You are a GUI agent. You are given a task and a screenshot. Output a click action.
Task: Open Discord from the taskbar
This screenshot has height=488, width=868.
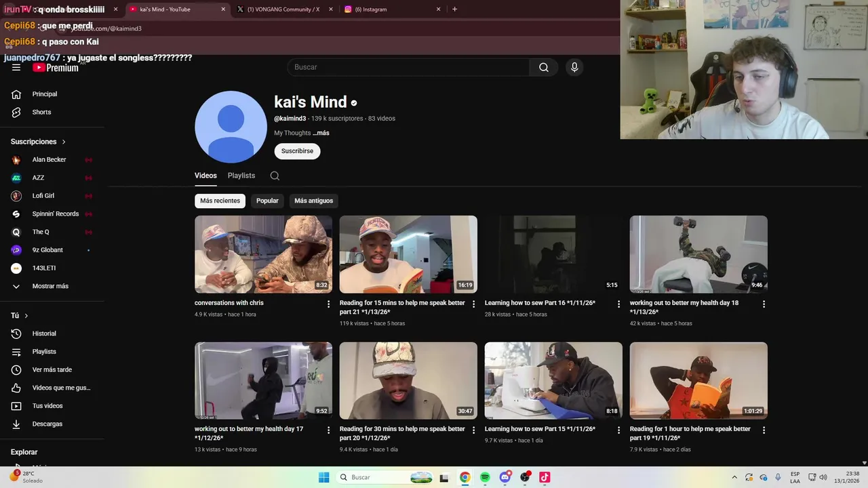(x=505, y=477)
